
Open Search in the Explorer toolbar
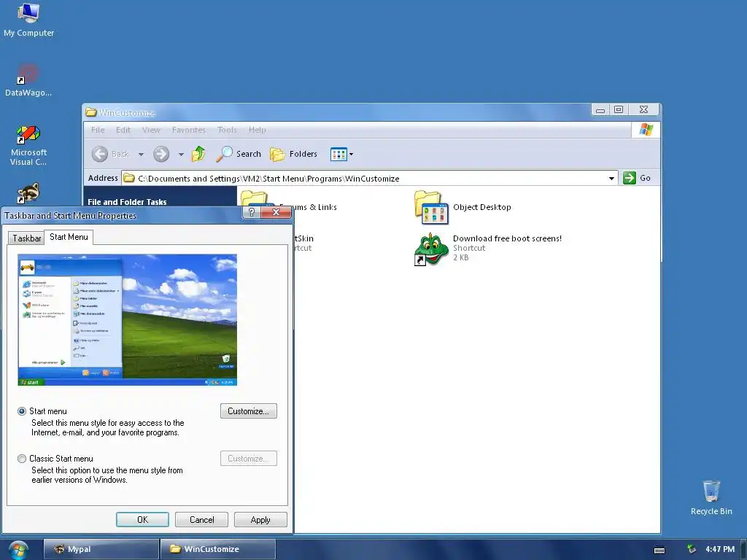click(239, 154)
